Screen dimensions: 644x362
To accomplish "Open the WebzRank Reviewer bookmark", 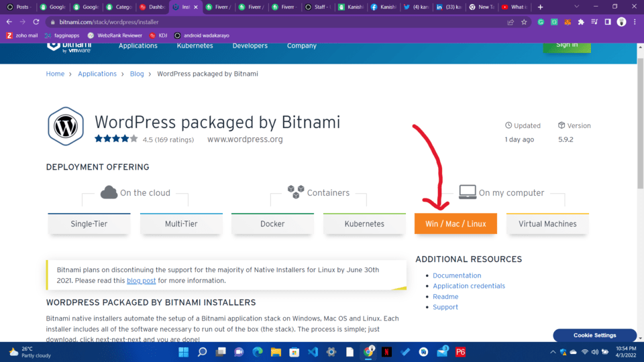I will point(115,36).
